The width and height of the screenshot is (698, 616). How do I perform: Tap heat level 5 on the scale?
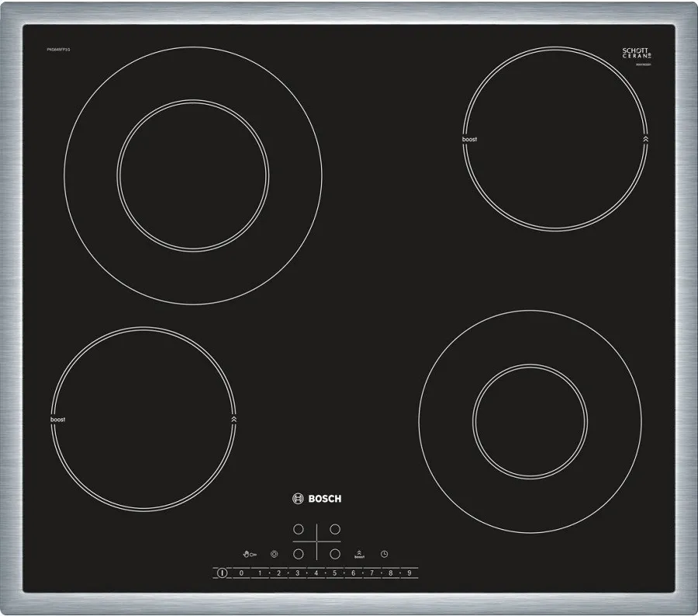tap(335, 573)
